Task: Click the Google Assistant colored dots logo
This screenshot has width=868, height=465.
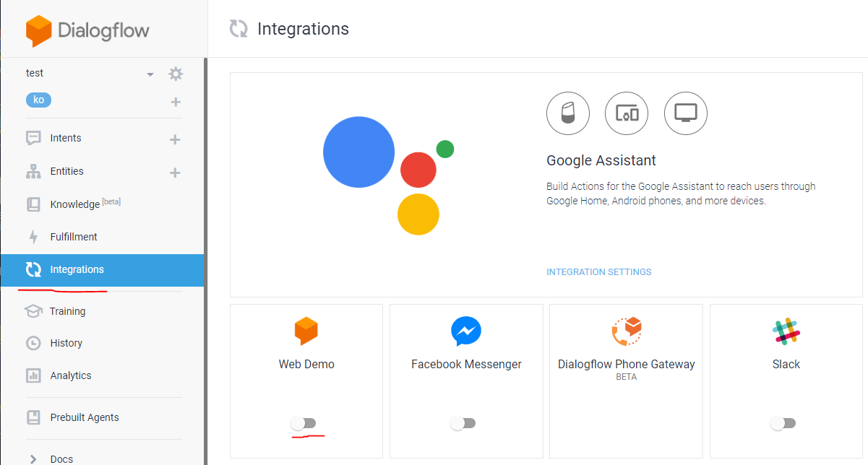Action: click(x=388, y=175)
